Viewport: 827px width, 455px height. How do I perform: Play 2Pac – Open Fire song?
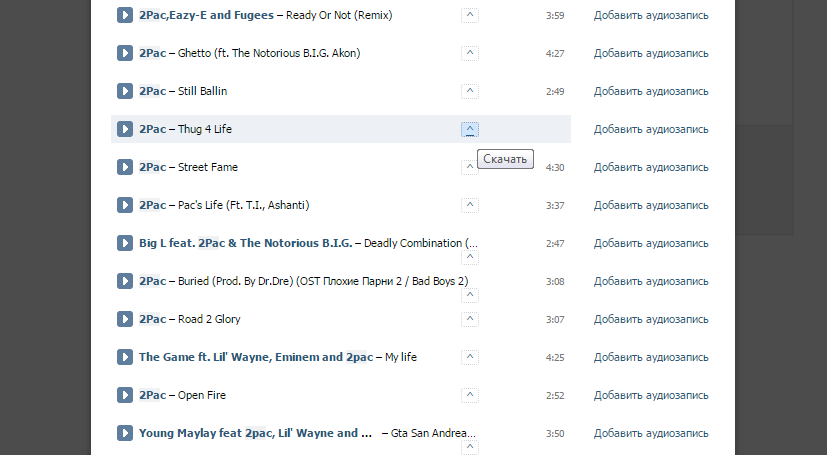pyautogui.click(x=124, y=395)
